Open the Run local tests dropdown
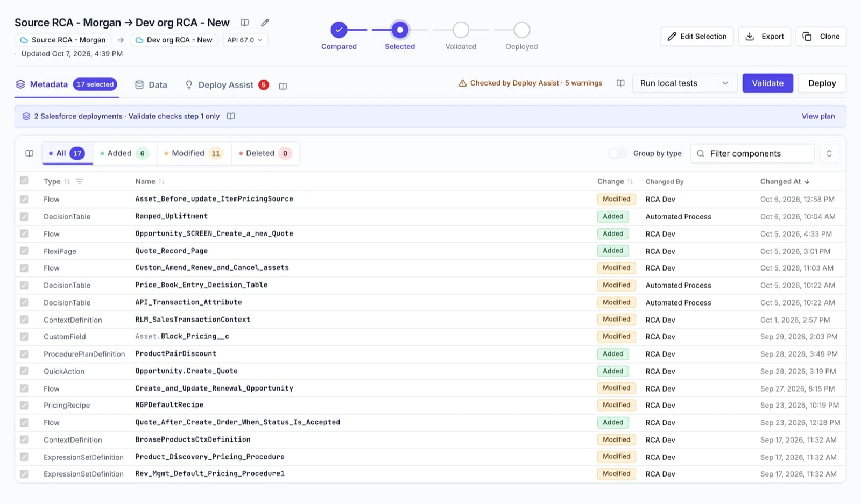The width and height of the screenshot is (861, 504). [684, 83]
